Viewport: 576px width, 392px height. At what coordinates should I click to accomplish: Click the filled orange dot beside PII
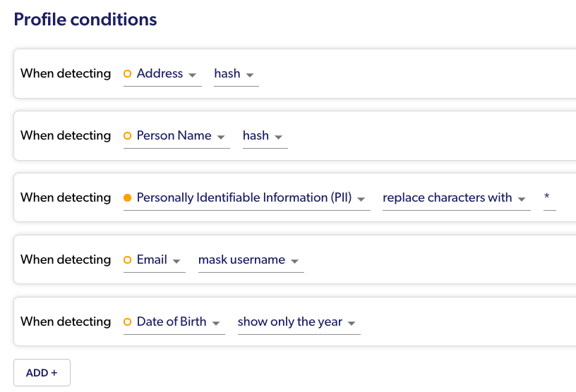click(128, 197)
